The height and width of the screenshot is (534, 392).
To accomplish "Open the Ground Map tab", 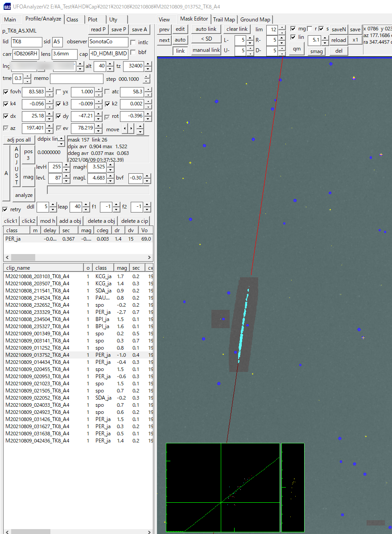I will pos(255,19).
